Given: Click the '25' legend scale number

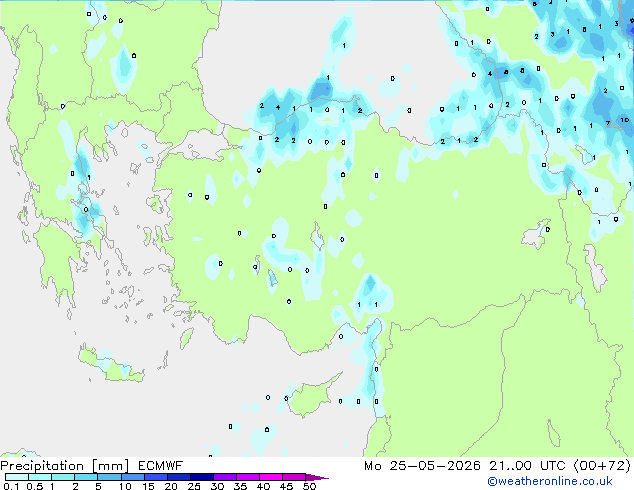Looking at the screenshot, I should pyautogui.click(x=194, y=486).
